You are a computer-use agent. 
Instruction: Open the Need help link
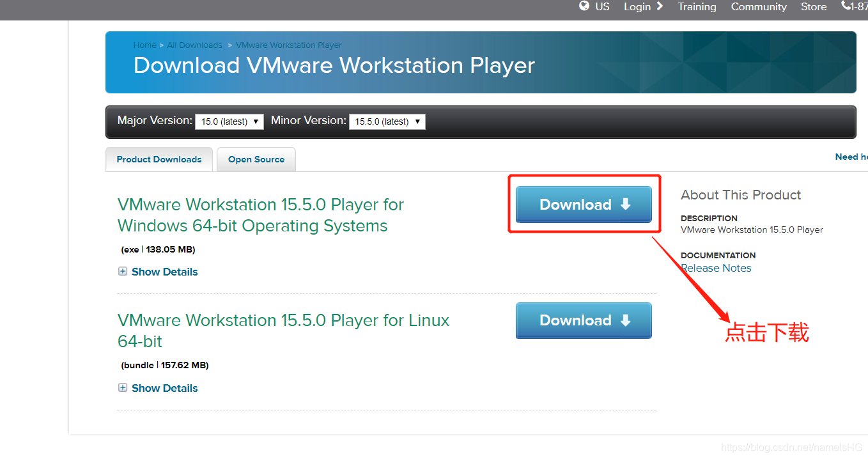(851, 157)
